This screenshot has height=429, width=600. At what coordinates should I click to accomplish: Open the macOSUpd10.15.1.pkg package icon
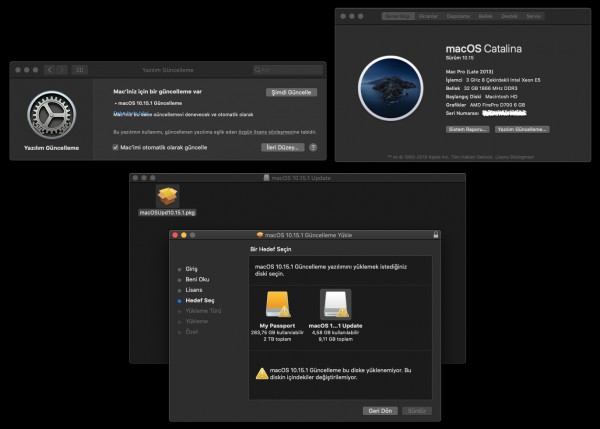(x=168, y=196)
